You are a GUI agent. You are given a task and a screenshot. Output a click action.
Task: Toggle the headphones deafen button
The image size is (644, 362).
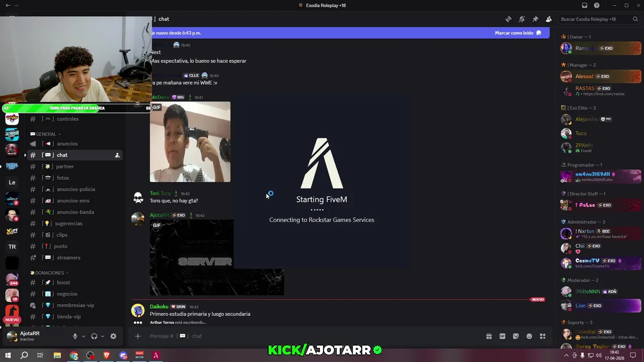94,336
